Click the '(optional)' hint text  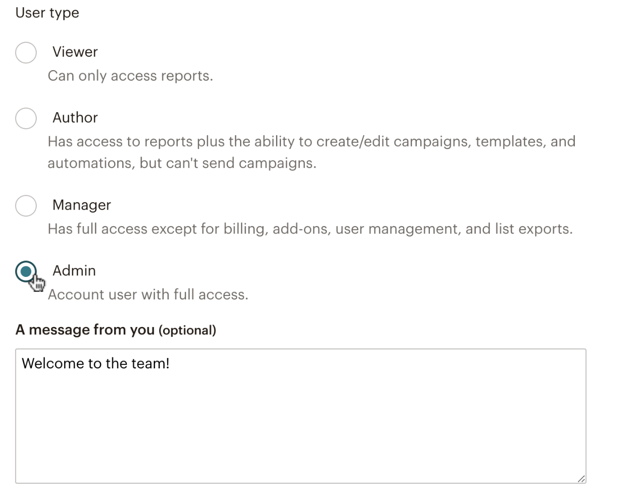click(187, 330)
